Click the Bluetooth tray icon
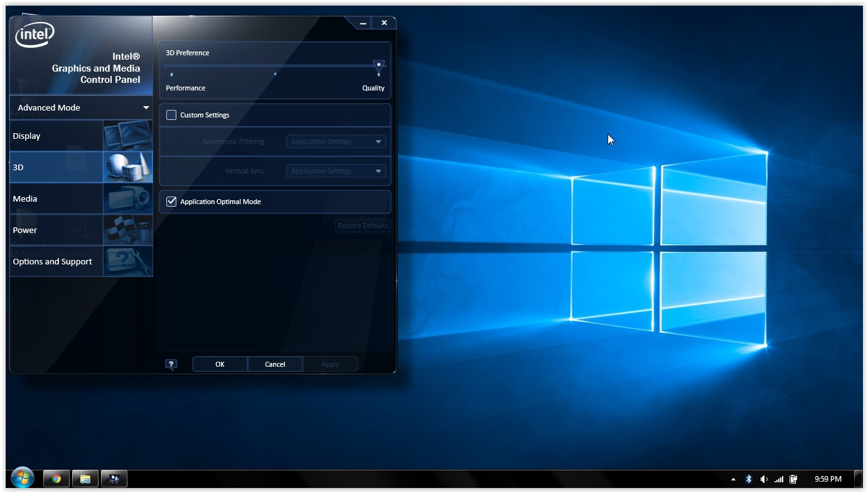The height and width of the screenshot is (493, 868). pos(748,479)
